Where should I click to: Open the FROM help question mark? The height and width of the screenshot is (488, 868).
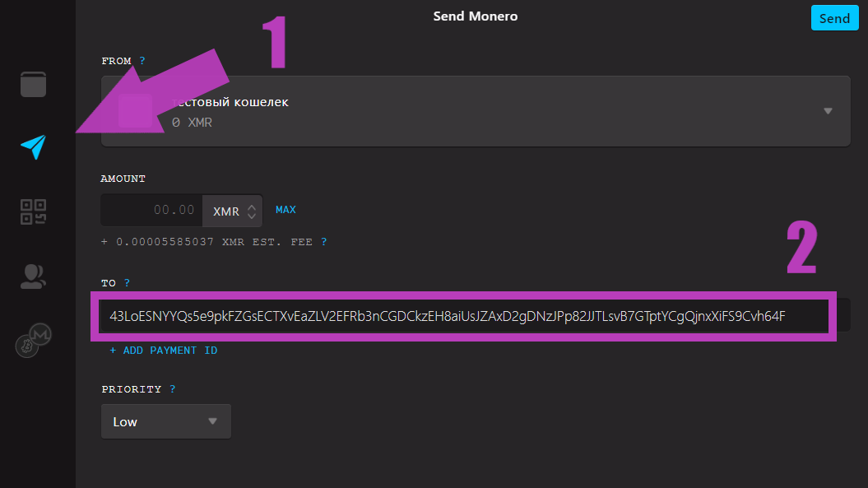pyautogui.click(x=141, y=60)
